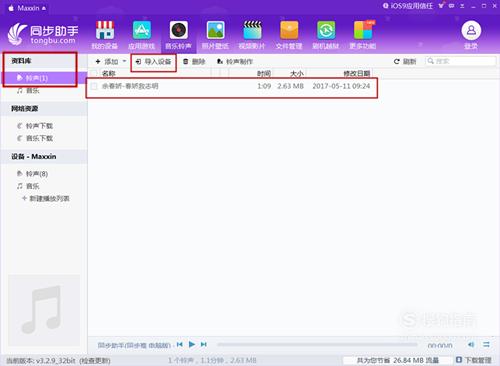This screenshot has height=366, width=500.
Task: Open the 我的设备 (My Device) section
Action: [105, 35]
